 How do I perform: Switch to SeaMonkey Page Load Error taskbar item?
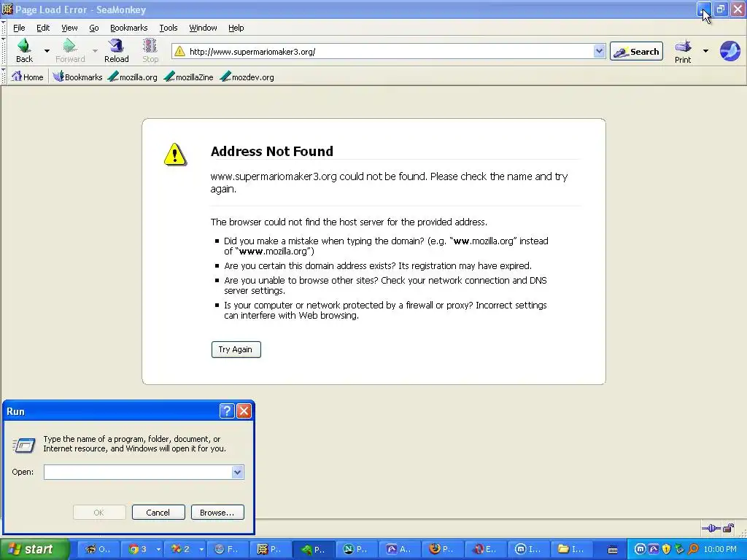pos(269,549)
